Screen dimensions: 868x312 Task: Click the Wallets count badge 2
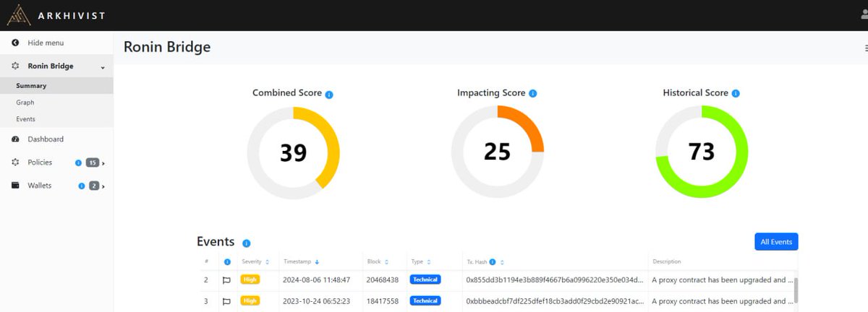tap(94, 186)
